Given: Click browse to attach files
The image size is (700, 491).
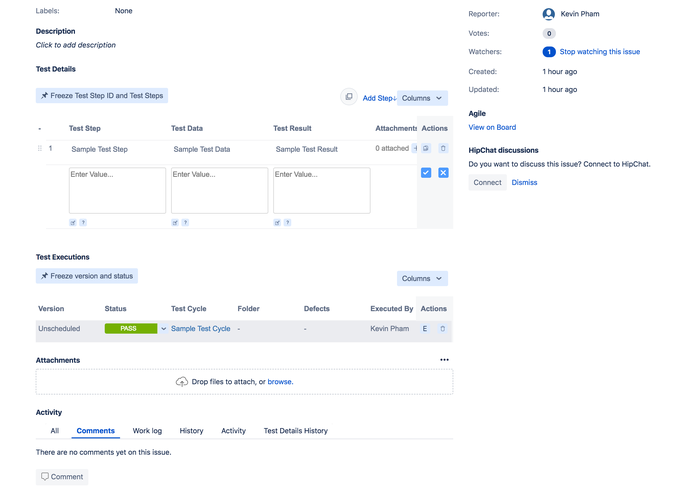Looking at the screenshot, I should point(280,382).
